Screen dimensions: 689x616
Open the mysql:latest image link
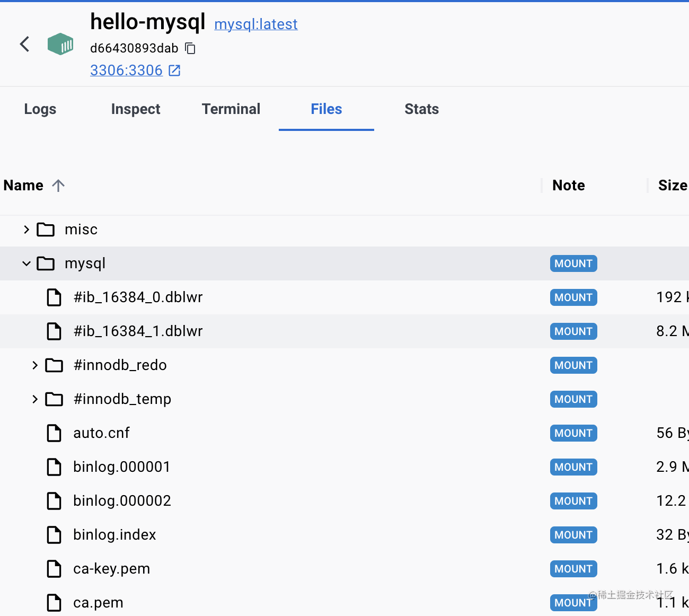256,24
